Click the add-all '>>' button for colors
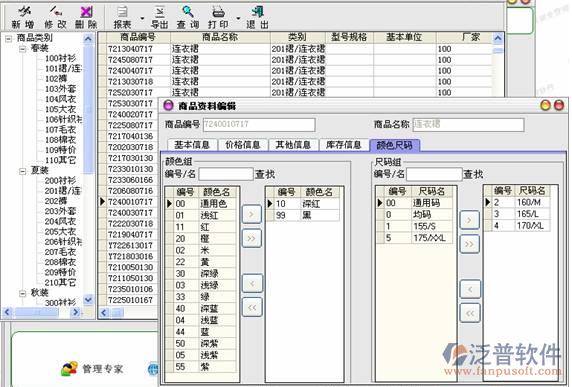 tap(252, 238)
